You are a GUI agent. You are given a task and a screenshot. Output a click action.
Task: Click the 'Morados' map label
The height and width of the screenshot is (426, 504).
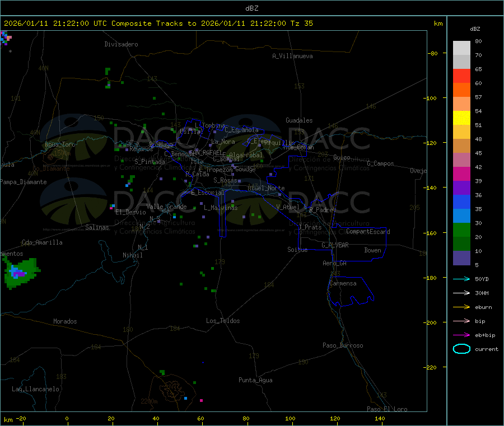(66, 321)
